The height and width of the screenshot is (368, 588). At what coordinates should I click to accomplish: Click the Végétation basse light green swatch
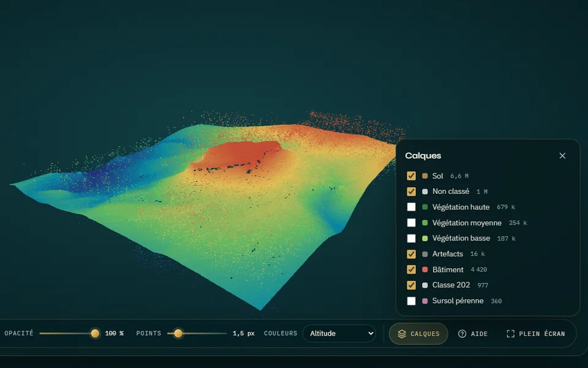(425, 239)
